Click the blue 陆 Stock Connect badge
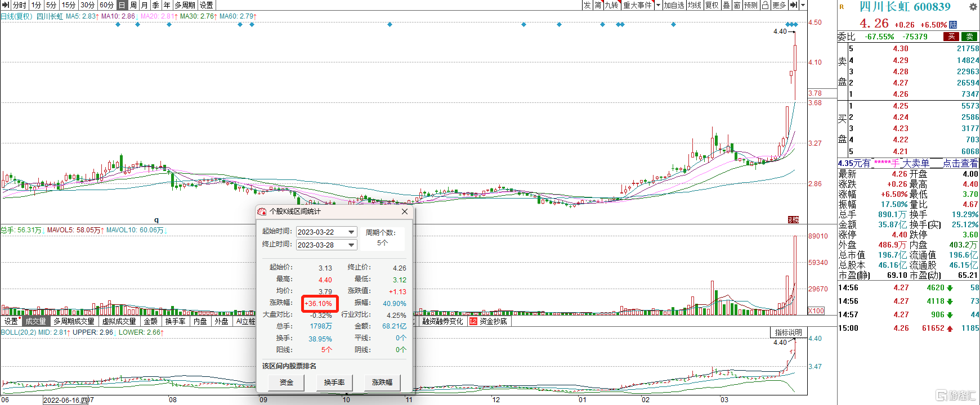Image resolution: width=980 pixels, height=405 pixels. click(953, 25)
